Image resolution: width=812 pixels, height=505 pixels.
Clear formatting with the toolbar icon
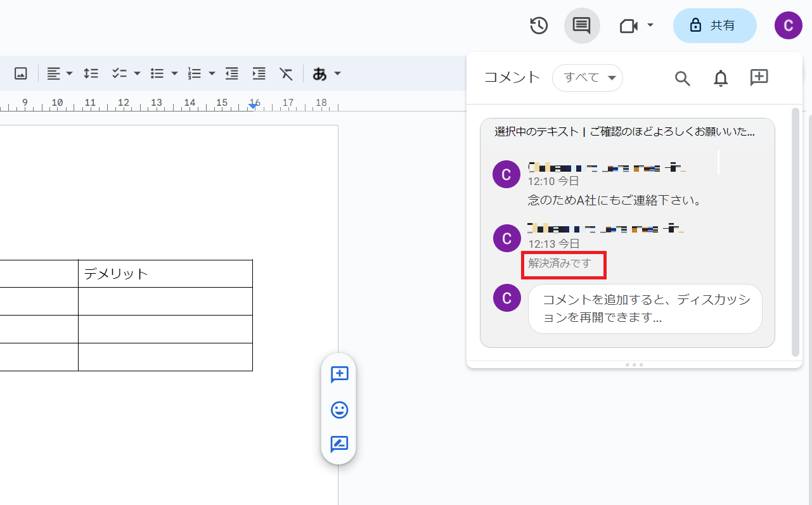click(287, 74)
